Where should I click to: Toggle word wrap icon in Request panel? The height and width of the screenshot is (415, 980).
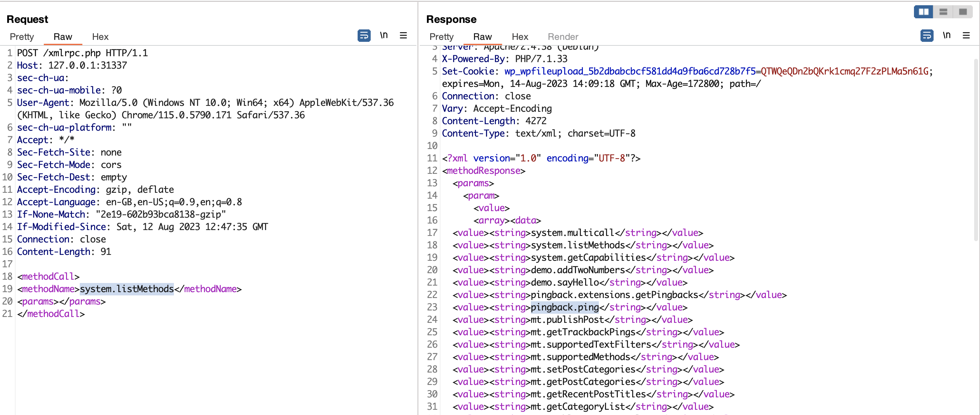[x=364, y=35]
